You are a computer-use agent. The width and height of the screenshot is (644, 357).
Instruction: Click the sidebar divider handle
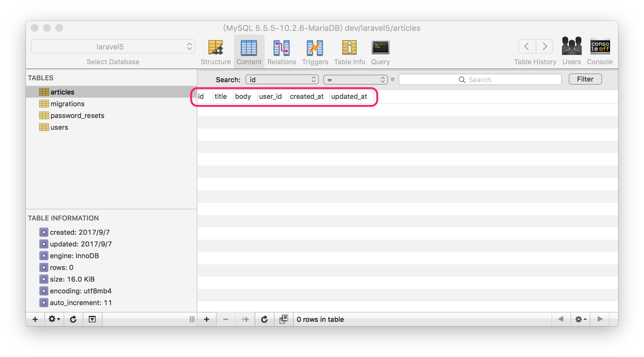click(x=192, y=319)
